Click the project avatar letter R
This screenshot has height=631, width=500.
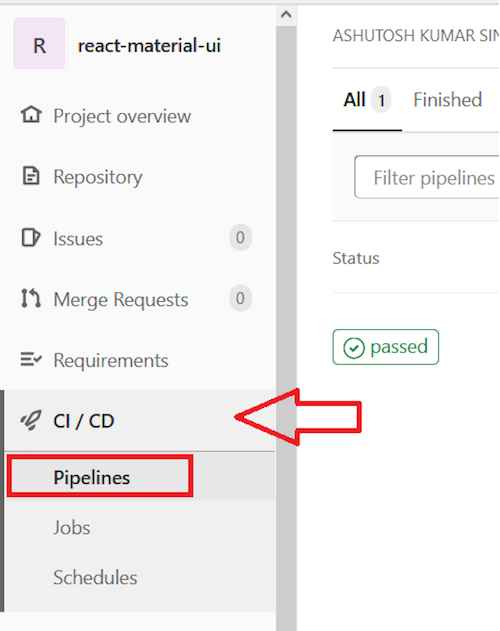(39, 44)
